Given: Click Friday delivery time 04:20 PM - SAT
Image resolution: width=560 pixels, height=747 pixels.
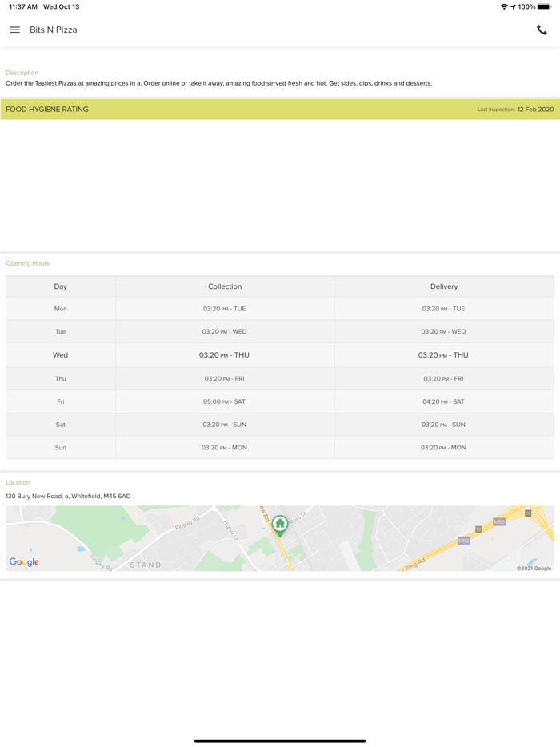Looking at the screenshot, I should tap(443, 401).
